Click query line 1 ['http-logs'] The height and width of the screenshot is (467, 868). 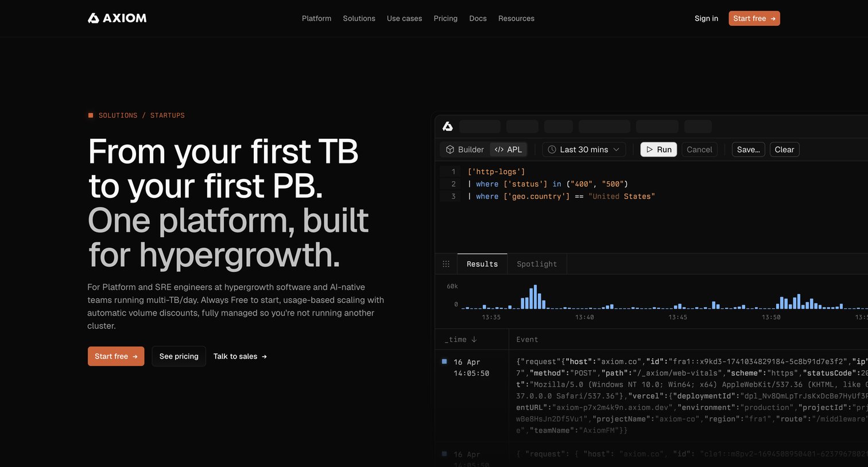(496, 172)
